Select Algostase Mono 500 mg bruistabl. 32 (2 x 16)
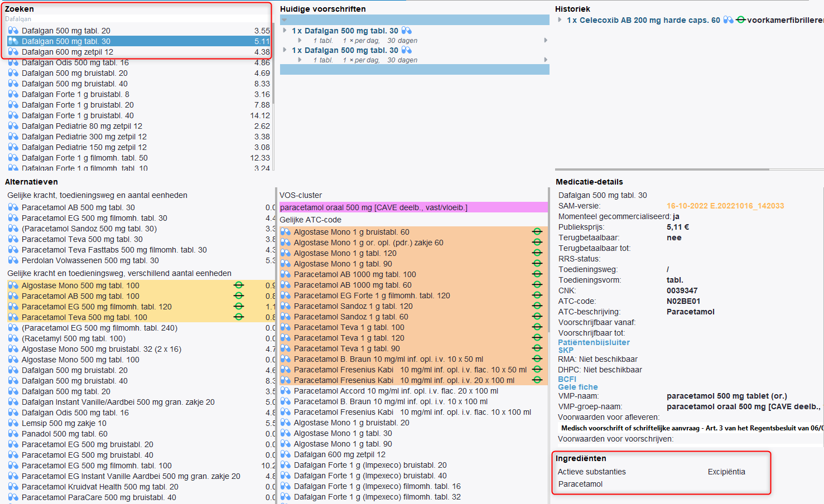The image size is (824, 504). 141,349
